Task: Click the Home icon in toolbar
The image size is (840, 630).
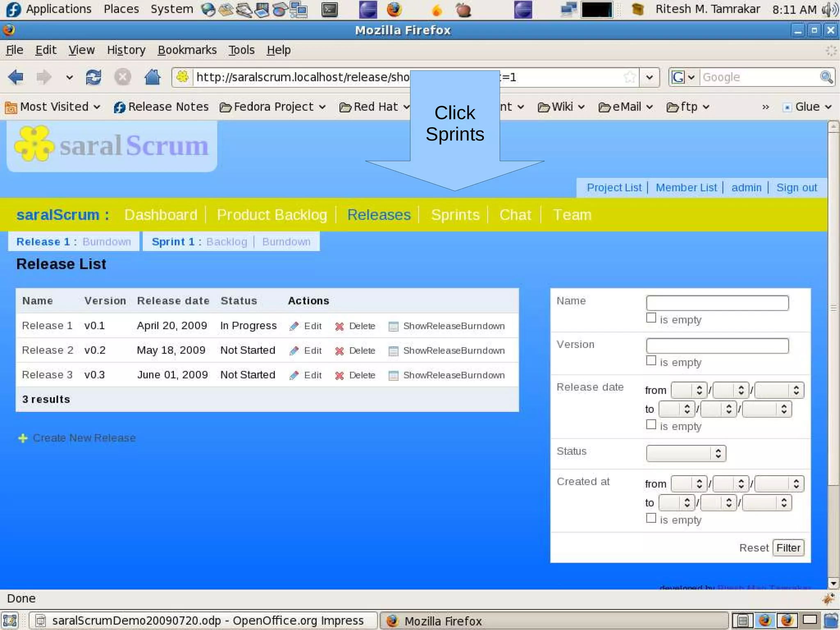Action: click(x=152, y=77)
